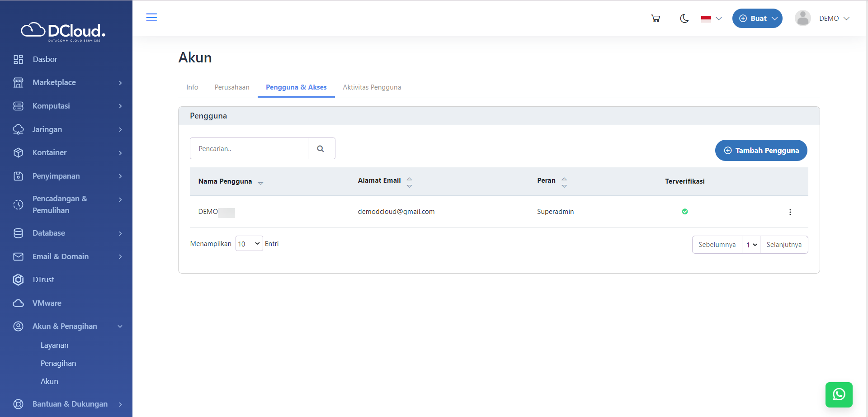Image resolution: width=868 pixels, height=417 pixels.
Task: Go to Dasbor in sidebar
Action: [45, 59]
